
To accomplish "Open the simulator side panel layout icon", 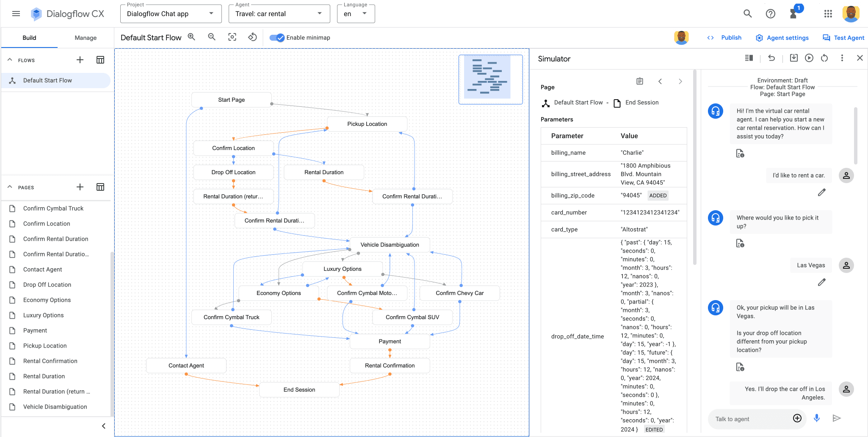I will coord(749,58).
